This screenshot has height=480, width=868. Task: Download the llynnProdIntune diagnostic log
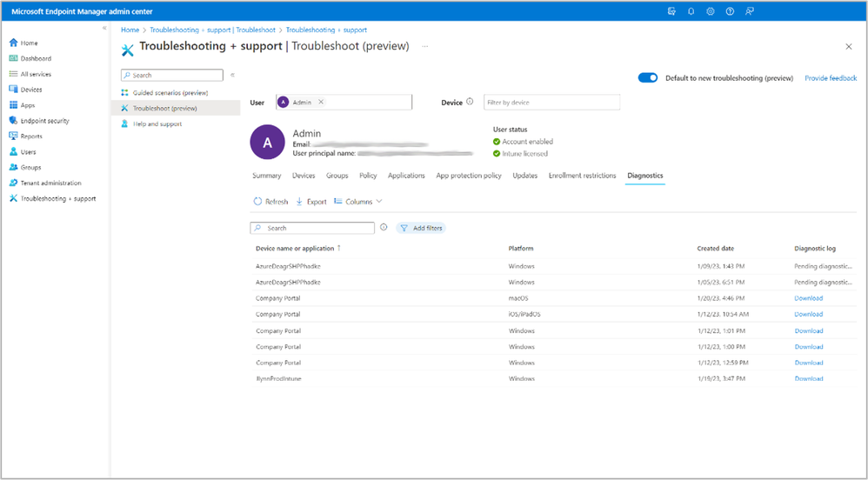[x=809, y=378]
